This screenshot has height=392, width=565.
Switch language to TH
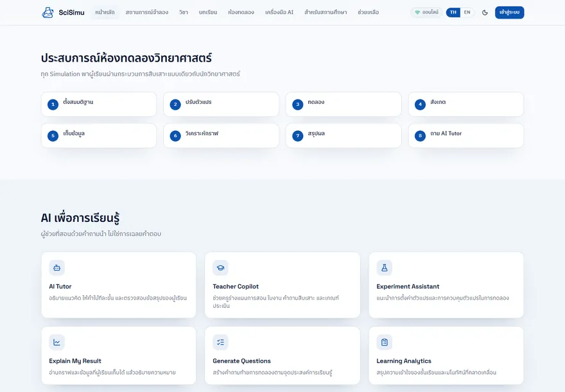[x=453, y=12]
